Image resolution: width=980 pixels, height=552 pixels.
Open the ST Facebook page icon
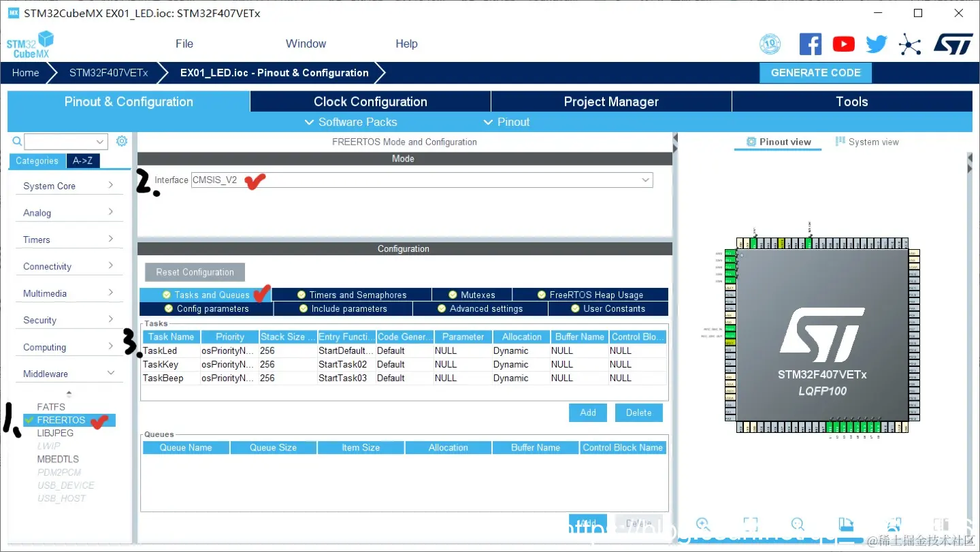point(810,44)
